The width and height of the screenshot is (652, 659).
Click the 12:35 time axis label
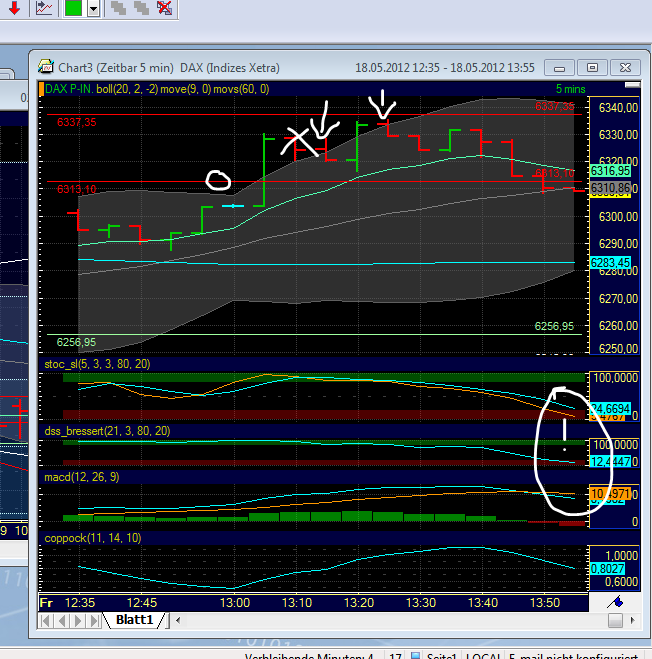pos(80,603)
